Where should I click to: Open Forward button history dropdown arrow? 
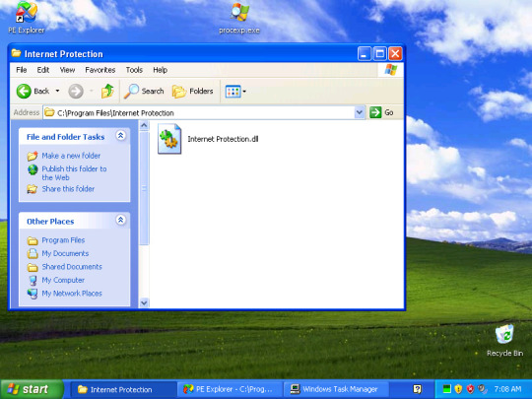tap(92, 91)
